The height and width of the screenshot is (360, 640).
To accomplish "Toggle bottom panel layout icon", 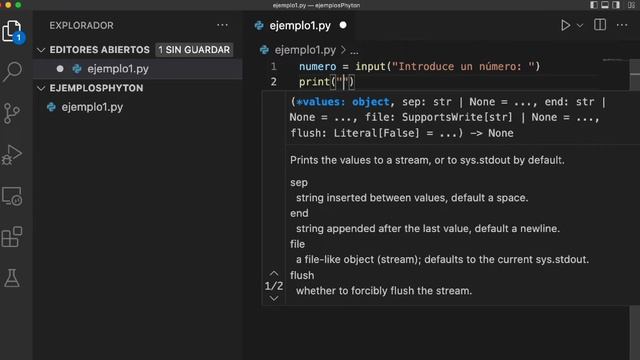I will click(605, 5).
